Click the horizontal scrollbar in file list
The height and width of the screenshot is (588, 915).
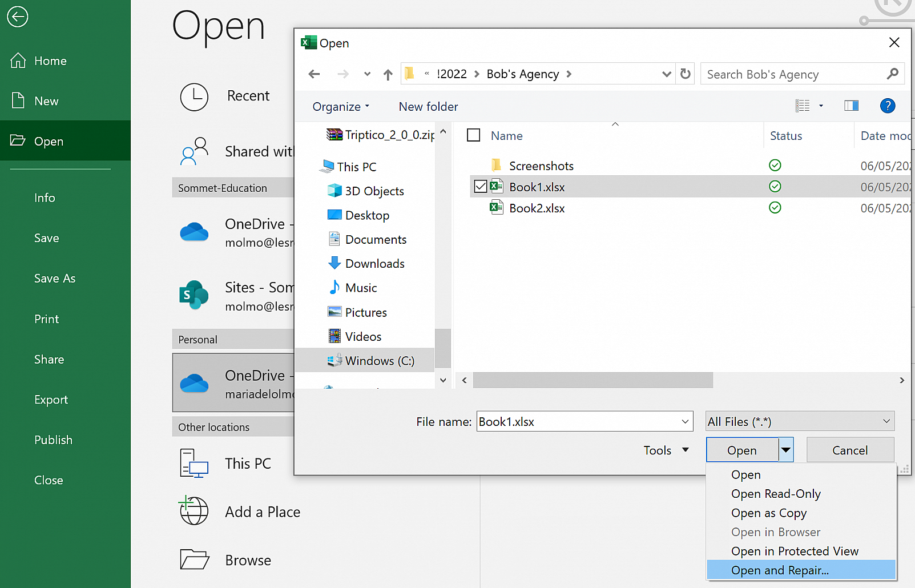[x=592, y=380]
